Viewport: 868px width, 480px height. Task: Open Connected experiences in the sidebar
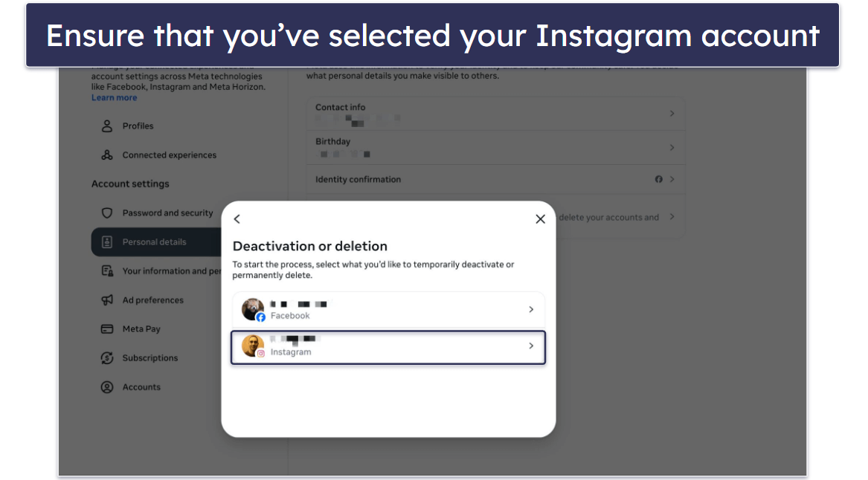(169, 155)
